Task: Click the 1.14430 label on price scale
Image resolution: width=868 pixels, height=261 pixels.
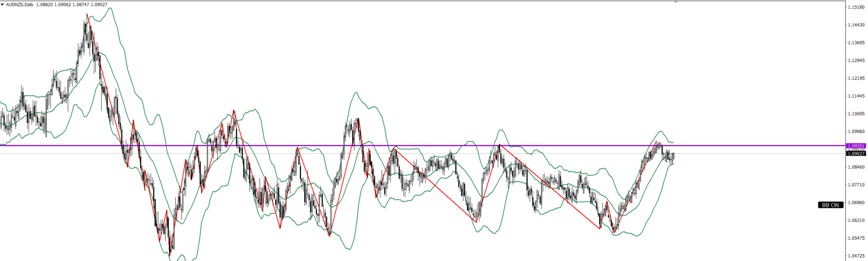Action: 856,25
